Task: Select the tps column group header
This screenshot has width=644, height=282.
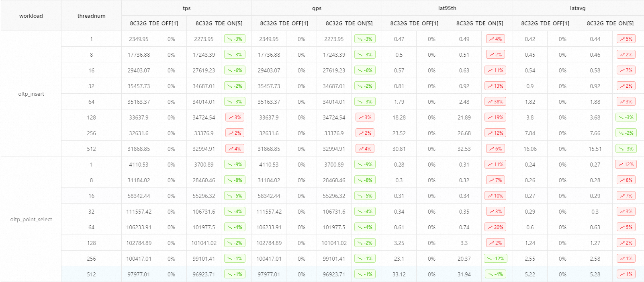Action: tap(186, 8)
